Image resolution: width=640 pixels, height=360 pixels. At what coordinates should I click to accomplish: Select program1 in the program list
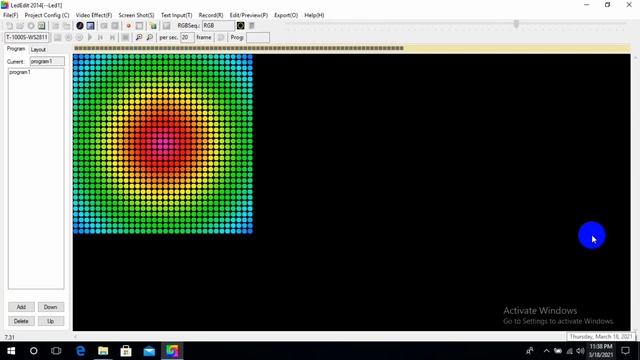pyautogui.click(x=20, y=72)
